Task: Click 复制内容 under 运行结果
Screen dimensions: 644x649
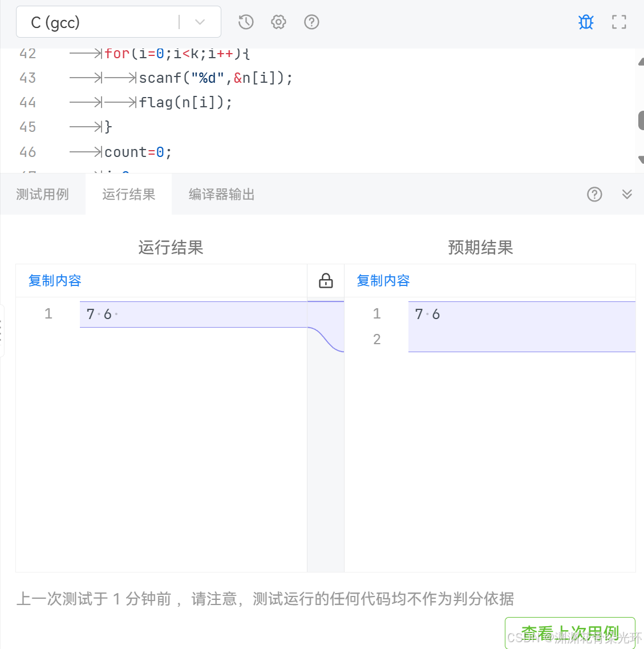Action: tap(54, 280)
